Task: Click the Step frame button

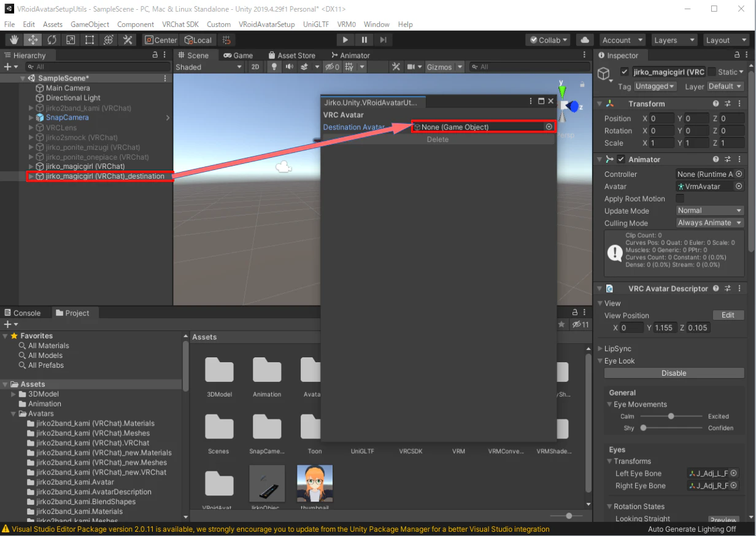Action: [383, 40]
